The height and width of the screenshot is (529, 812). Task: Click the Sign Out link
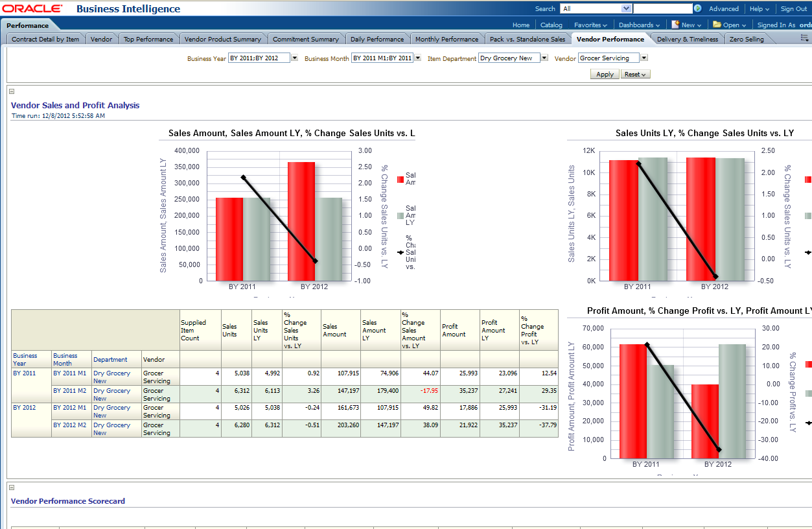793,9
